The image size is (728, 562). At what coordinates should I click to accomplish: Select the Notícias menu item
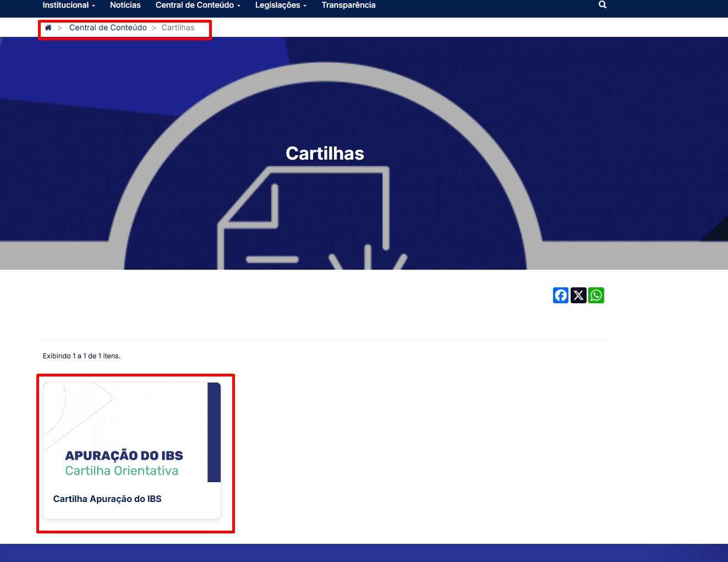click(125, 4)
